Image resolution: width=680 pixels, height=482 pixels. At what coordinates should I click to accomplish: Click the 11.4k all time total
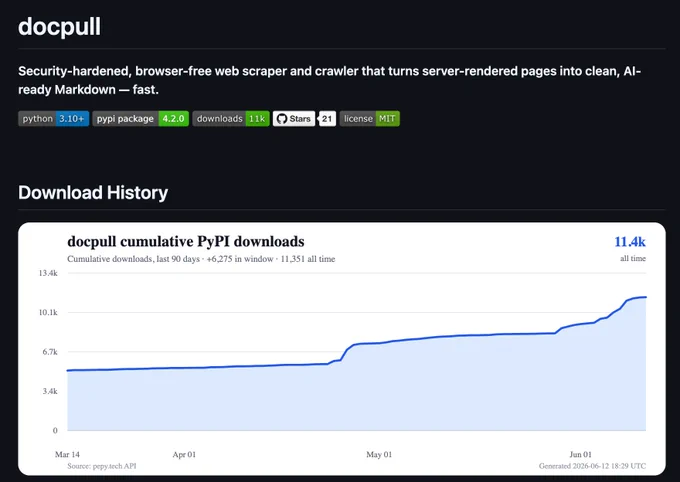point(630,242)
